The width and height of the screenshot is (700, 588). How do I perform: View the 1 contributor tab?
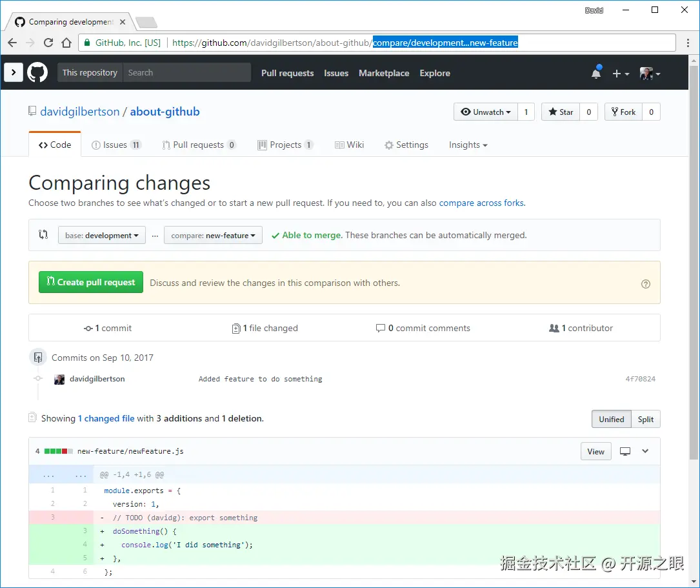pos(581,328)
